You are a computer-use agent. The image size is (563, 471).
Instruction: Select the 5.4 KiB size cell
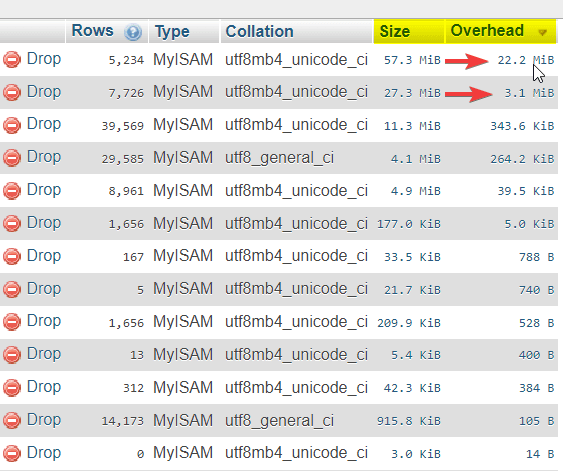click(x=416, y=355)
